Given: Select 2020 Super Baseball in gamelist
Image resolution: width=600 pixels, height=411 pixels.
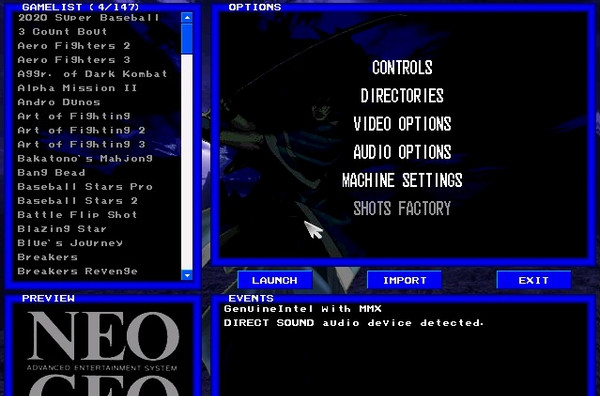Looking at the screenshot, I should coord(89,18).
